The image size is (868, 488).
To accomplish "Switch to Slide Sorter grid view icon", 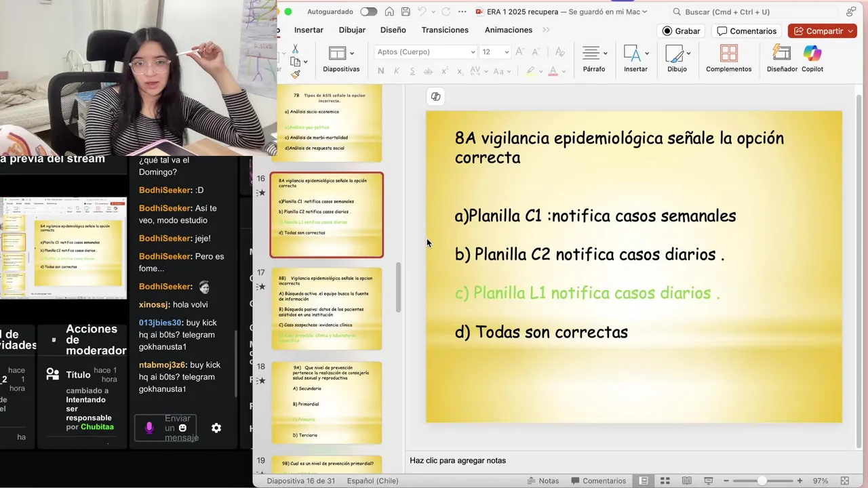I will coord(665,481).
